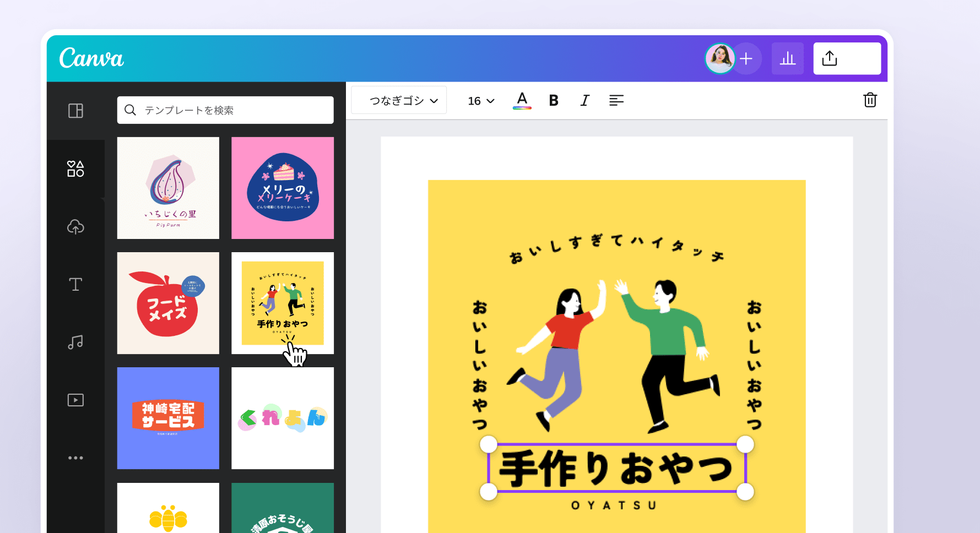Create a new design with the plus button

point(747,58)
